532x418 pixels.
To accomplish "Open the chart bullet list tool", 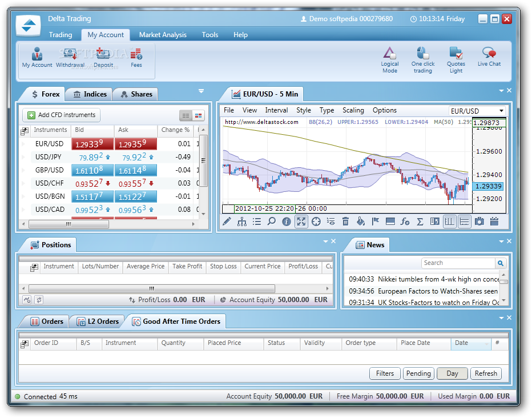I will (x=257, y=222).
